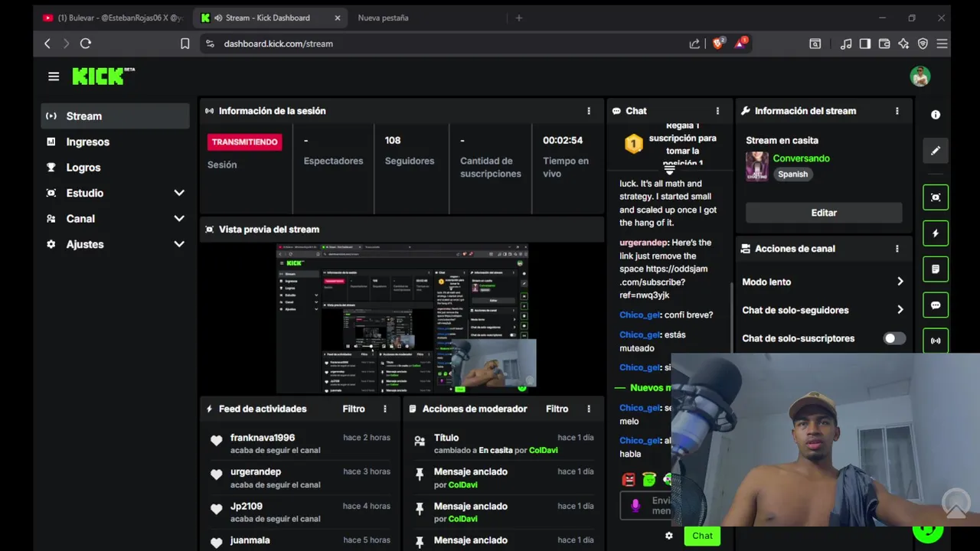Open Feed de actividades three-dot menu
Screen dimensions: 980x551
pyautogui.click(x=385, y=409)
